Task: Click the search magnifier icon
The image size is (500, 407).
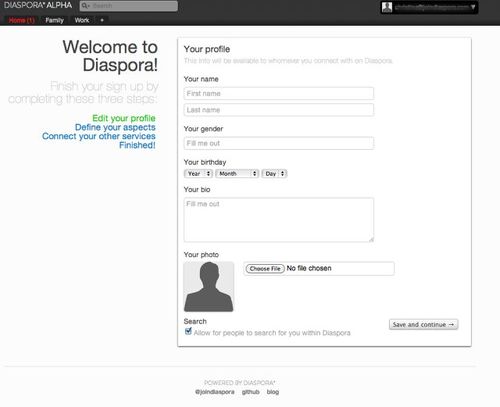Action: 85,6
